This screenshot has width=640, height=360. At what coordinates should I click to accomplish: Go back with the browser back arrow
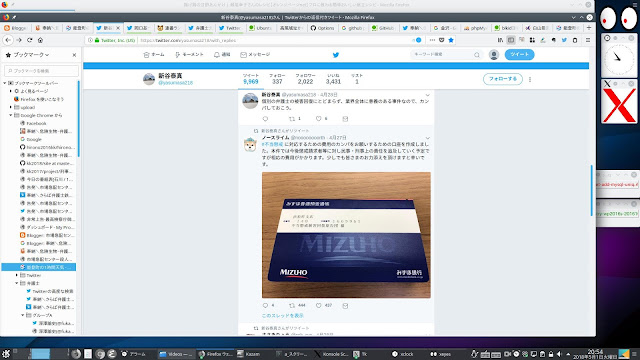pos(8,40)
